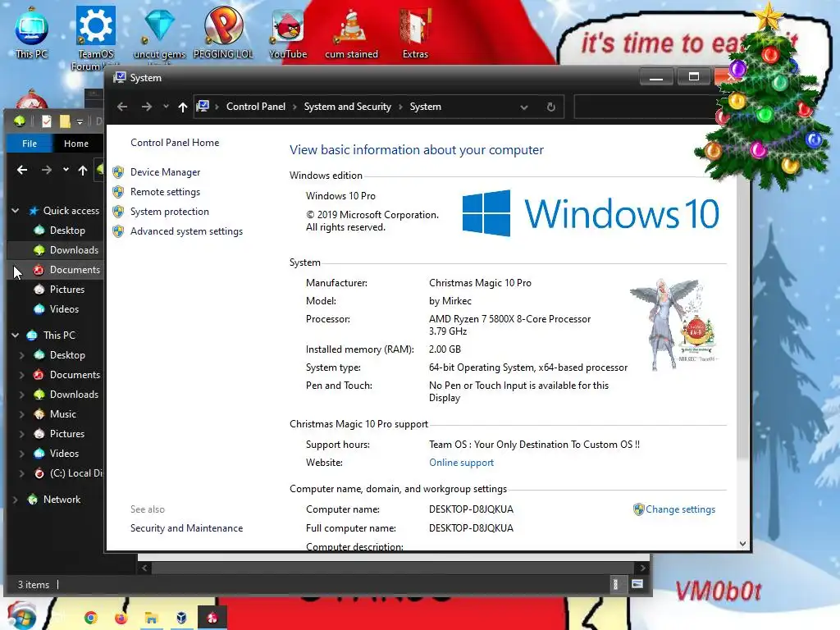840x630 pixels.
Task: Open Online support link
Action: click(x=461, y=463)
